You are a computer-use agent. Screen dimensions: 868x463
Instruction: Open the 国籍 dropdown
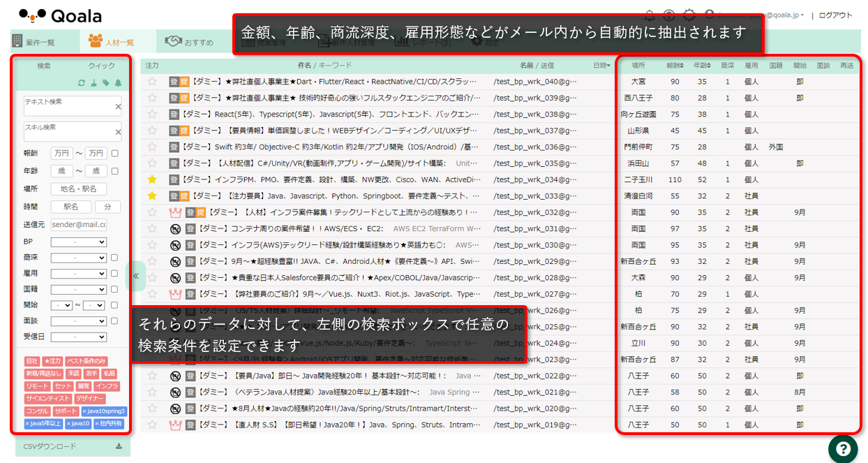(78, 289)
